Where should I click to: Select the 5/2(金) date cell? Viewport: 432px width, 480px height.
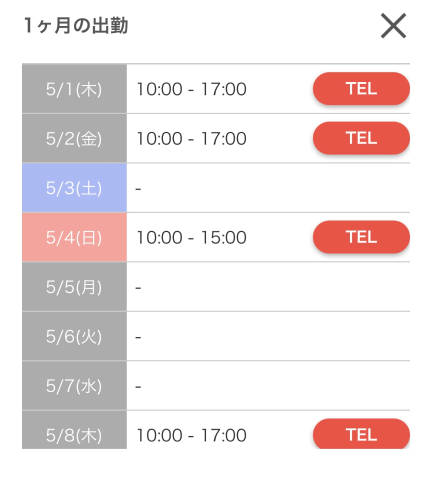pos(74,138)
